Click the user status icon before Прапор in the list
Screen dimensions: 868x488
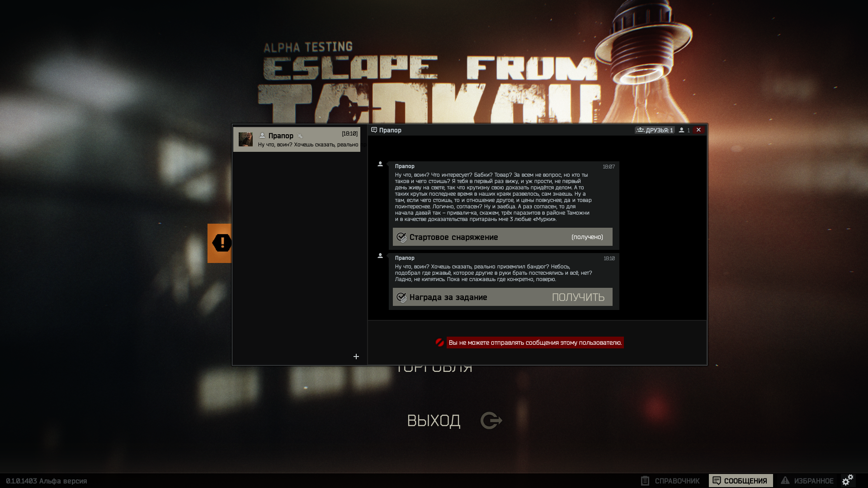262,136
